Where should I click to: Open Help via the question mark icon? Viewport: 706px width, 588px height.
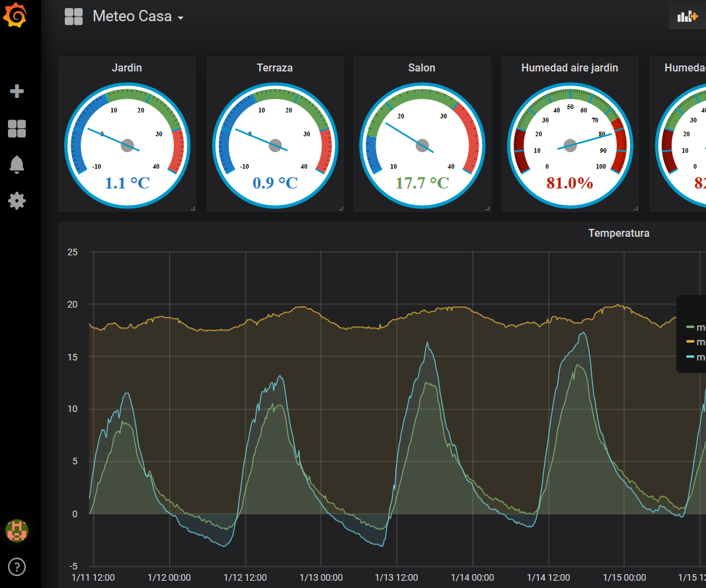(17, 567)
